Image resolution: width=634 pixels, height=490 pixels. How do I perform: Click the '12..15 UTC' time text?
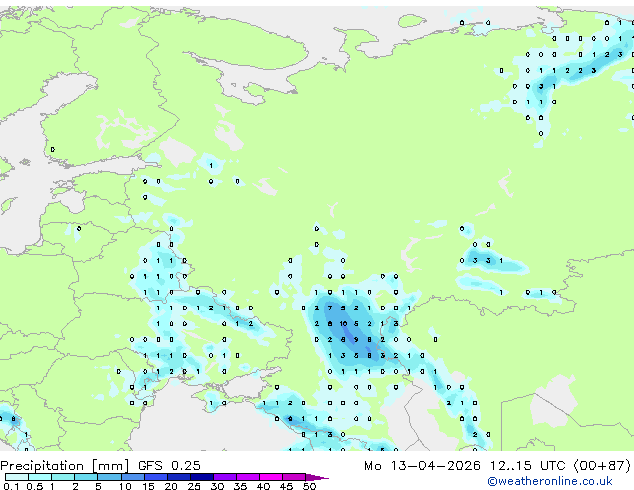click(x=528, y=466)
